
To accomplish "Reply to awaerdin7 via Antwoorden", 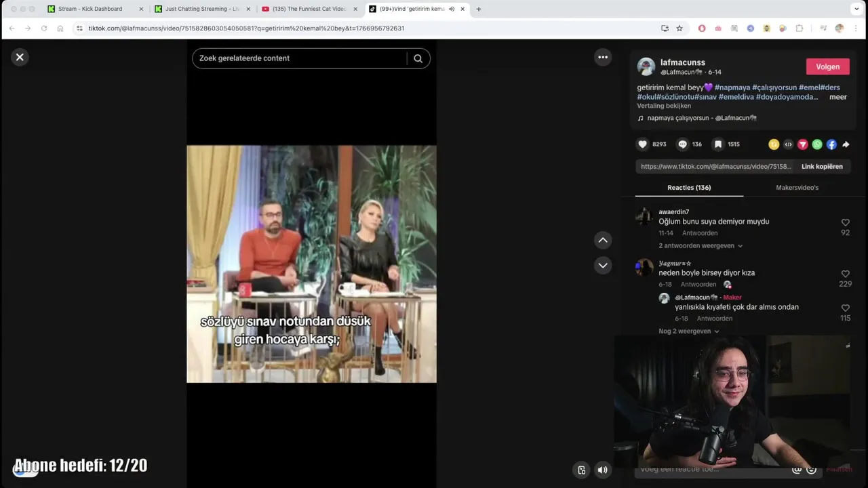I will (700, 233).
